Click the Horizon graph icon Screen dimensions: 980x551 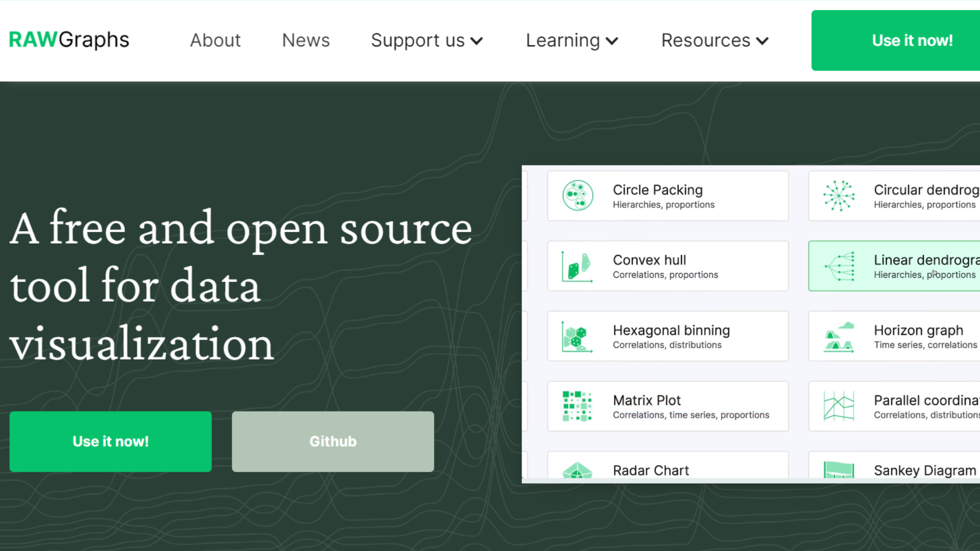(x=839, y=337)
